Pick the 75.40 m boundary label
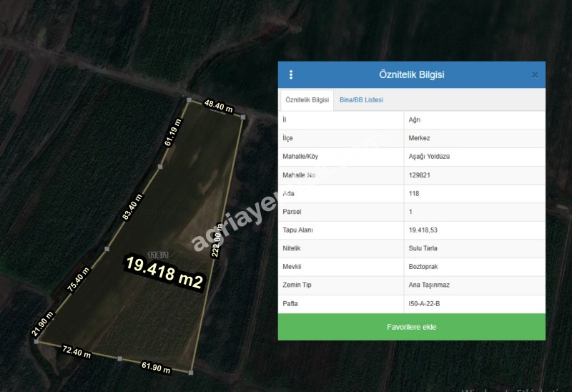This screenshot has width=572, height=392. [79, 280]
